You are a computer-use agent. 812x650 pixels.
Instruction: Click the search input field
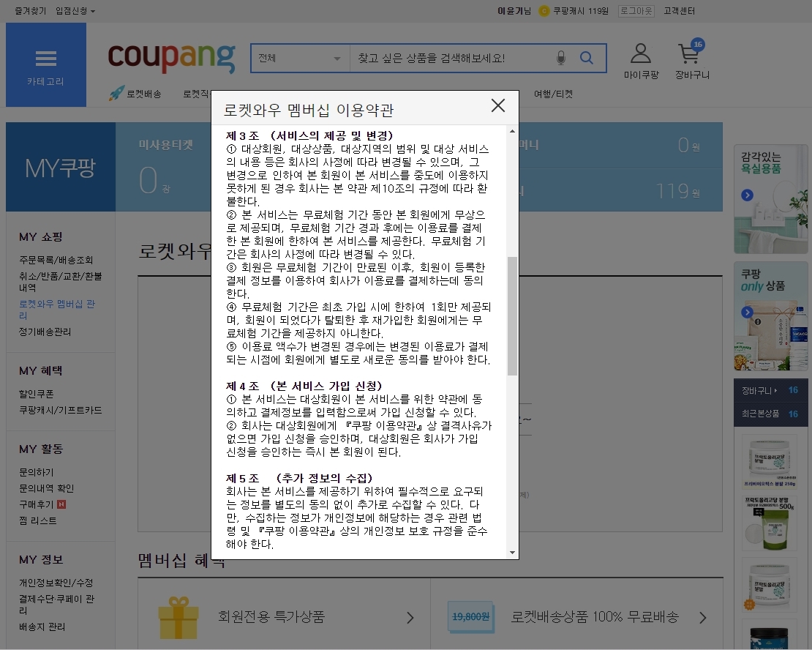(451, 58)
